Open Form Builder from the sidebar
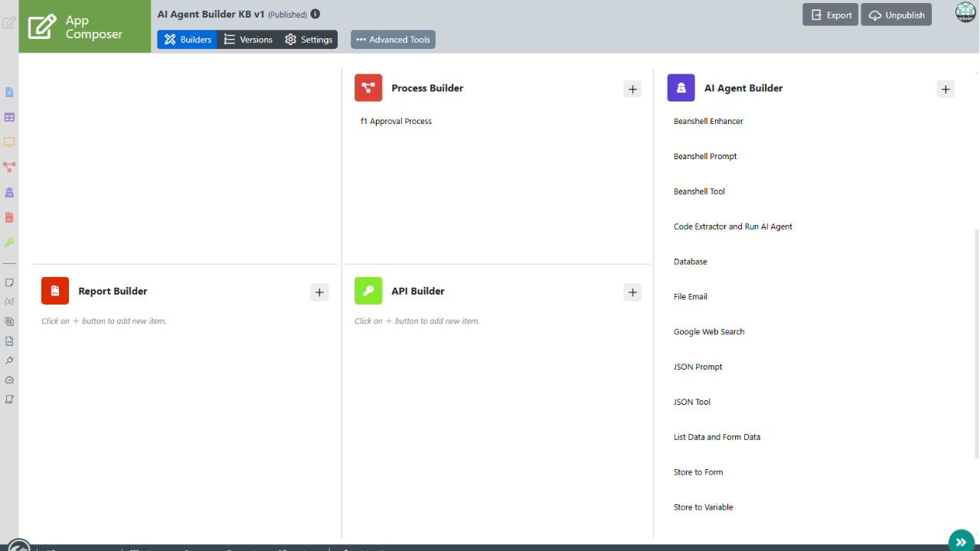 [x=9, y=93]
